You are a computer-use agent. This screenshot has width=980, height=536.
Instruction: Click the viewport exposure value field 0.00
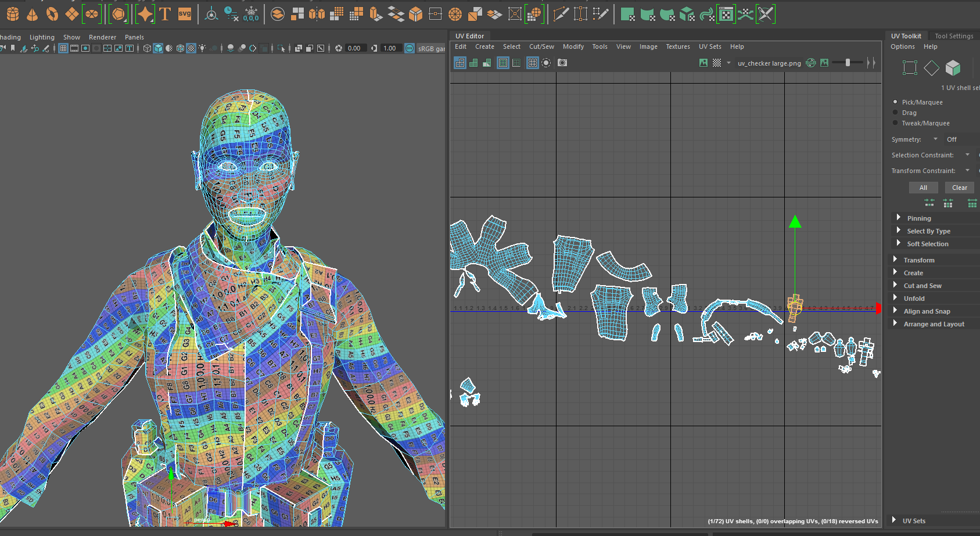click(x=356, y=48)
